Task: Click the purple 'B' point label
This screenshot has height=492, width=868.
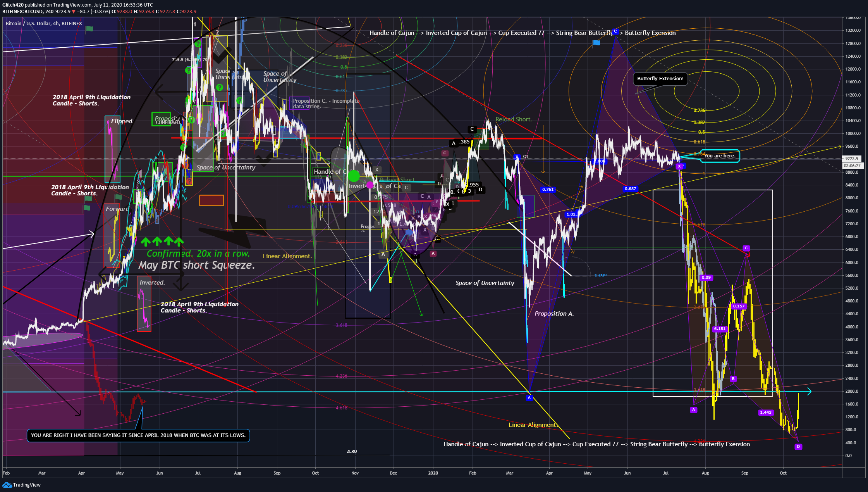Action: [733, 378]
